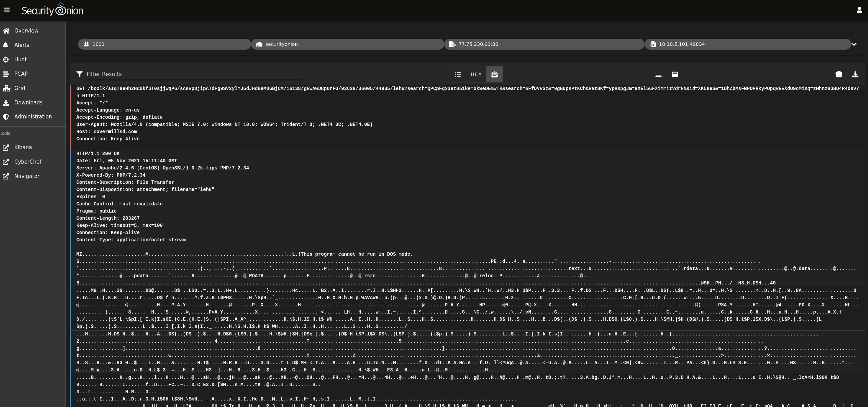Launch CyberChef external tool link

pyautogui.click(x=33, y=162)
